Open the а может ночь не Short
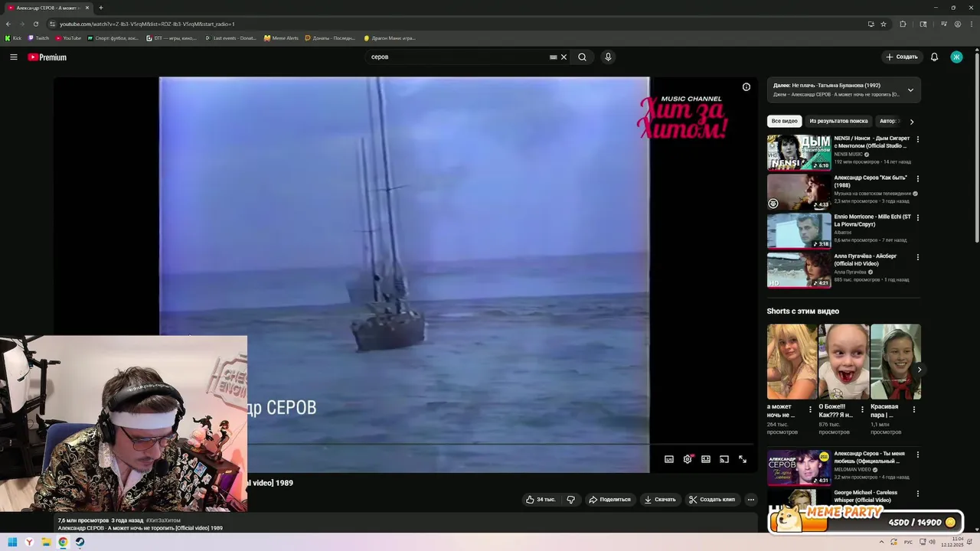980x551 pixels. 792,361
